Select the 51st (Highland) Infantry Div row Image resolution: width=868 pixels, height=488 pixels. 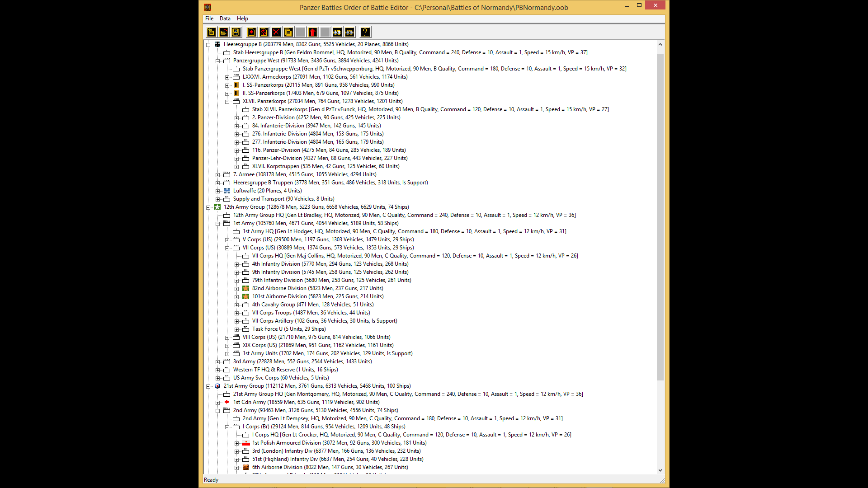(338, 459)
